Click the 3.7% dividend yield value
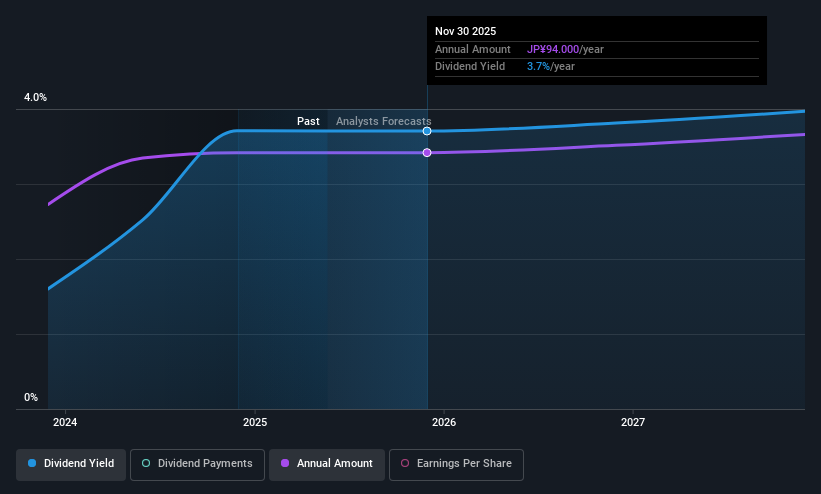This screenshot has height=494, width=821. 538,67
